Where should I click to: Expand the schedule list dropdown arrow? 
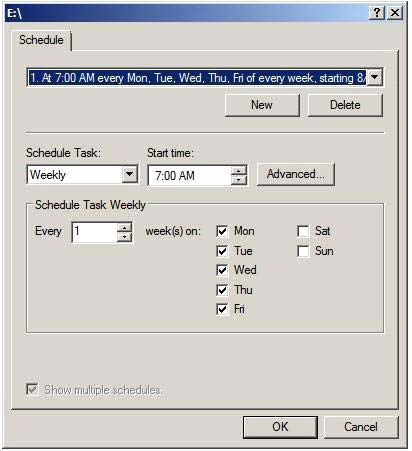(x=375, y=77)
